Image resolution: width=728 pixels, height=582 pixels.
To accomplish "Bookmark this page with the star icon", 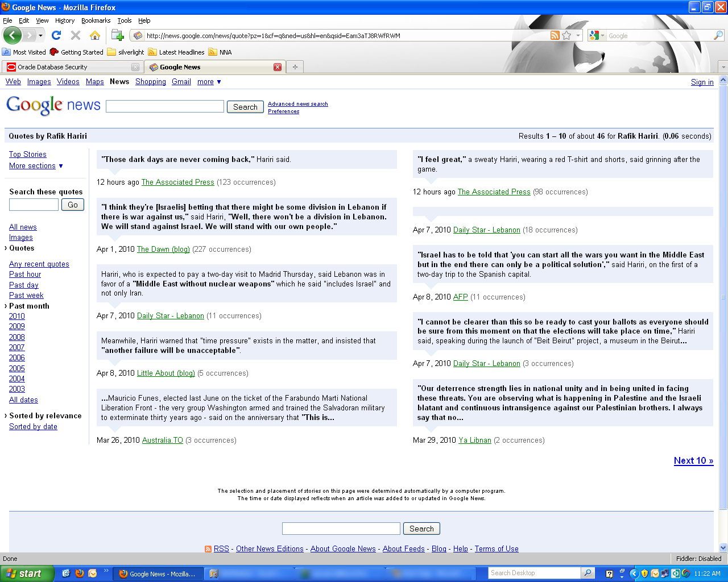I will click(x=566, y=35).
